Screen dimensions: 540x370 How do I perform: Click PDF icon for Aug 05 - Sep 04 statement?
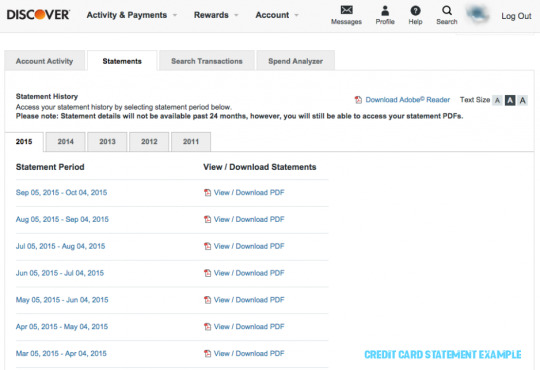coord(207,219)
